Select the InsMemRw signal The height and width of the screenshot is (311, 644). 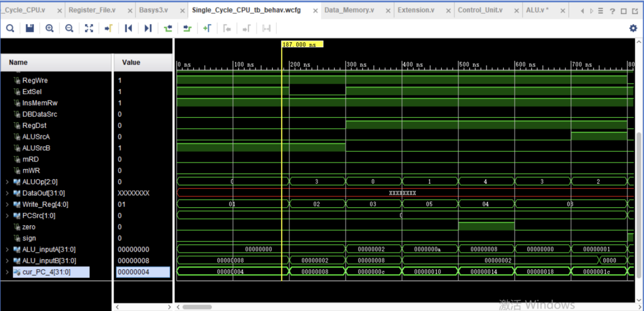tap(40, 103)
